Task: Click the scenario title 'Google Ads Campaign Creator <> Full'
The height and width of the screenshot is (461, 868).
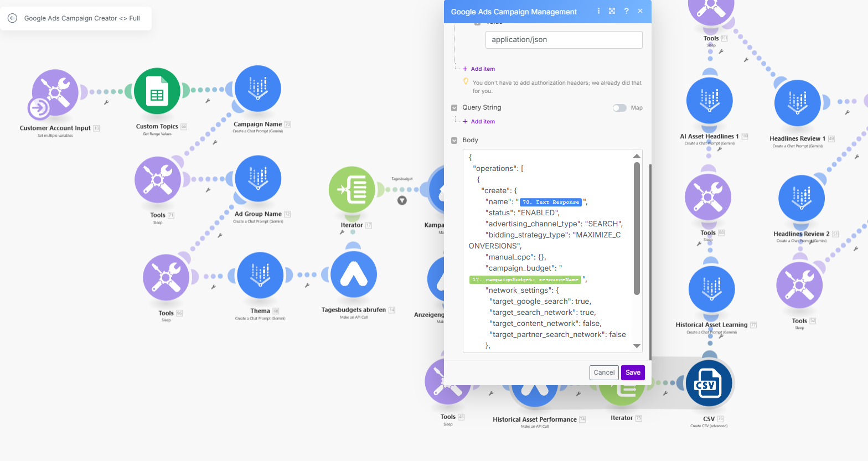Action: pos(82,18)
